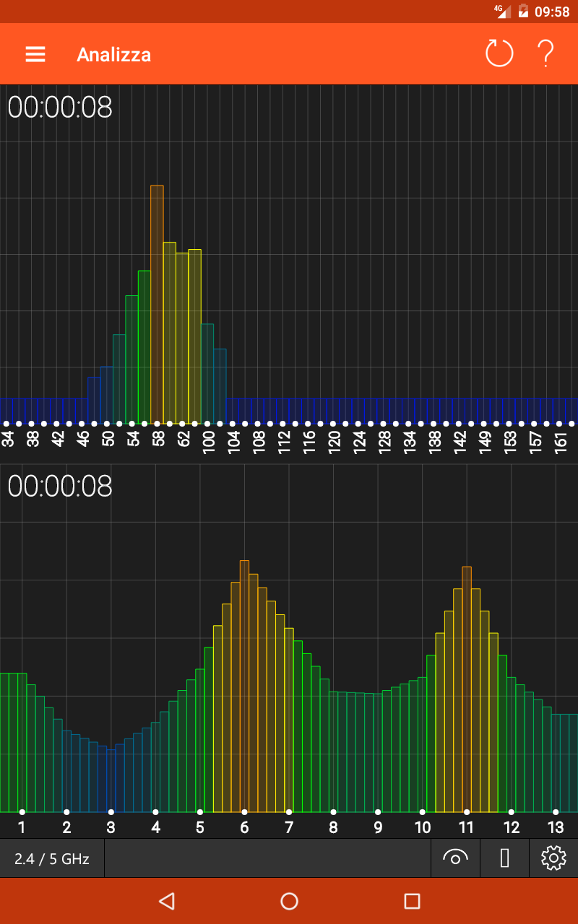Select channel 108 label on 5 GHz chart
The height and width of the screenshot is (924, 578).
259,442
